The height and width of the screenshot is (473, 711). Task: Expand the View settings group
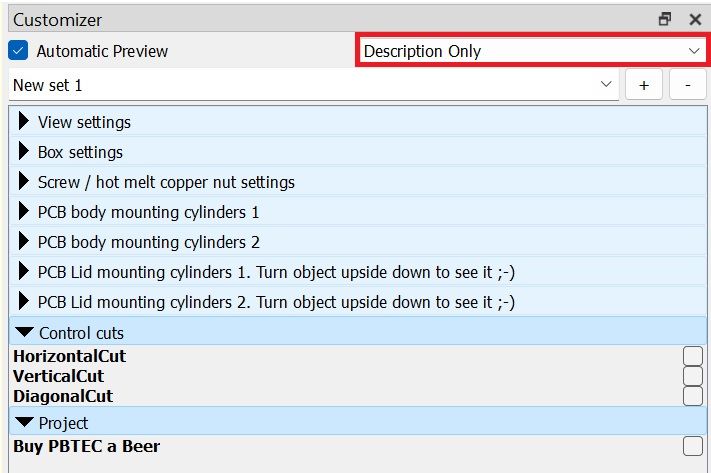click(x=358, y=122)
